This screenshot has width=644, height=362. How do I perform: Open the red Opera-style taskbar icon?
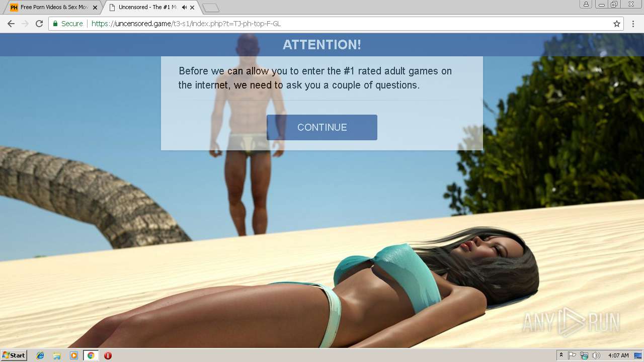point(108,355)
